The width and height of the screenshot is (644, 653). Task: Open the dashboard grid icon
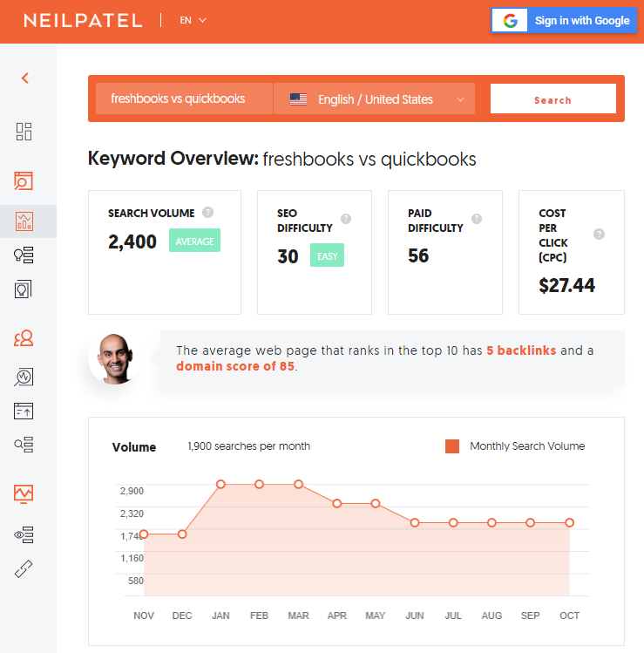point(24,132)
